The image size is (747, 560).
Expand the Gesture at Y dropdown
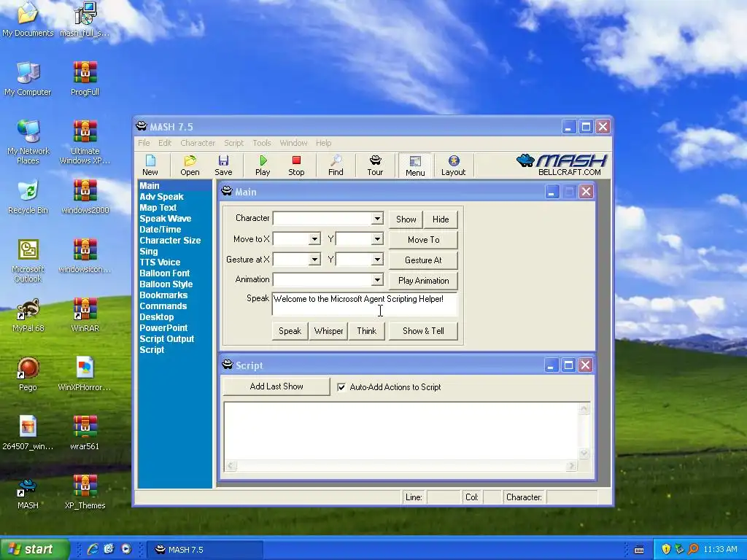point(377,260)
